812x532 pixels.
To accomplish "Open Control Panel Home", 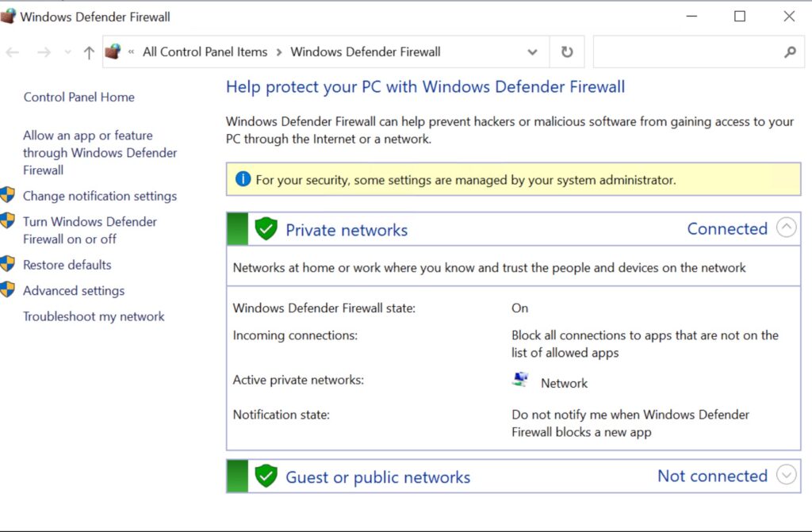I will pyautogui.click(x=79, y=96).
